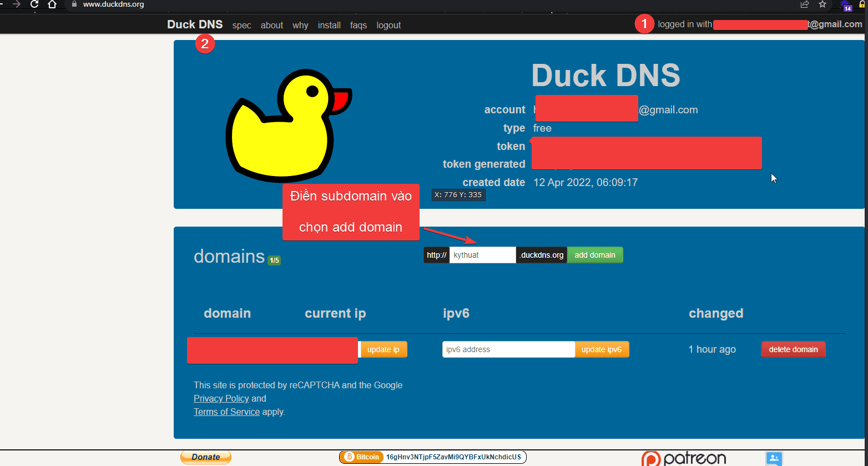Open the Patreon logo link
Viewport: 868px width, 466px height.
point(684,458)
